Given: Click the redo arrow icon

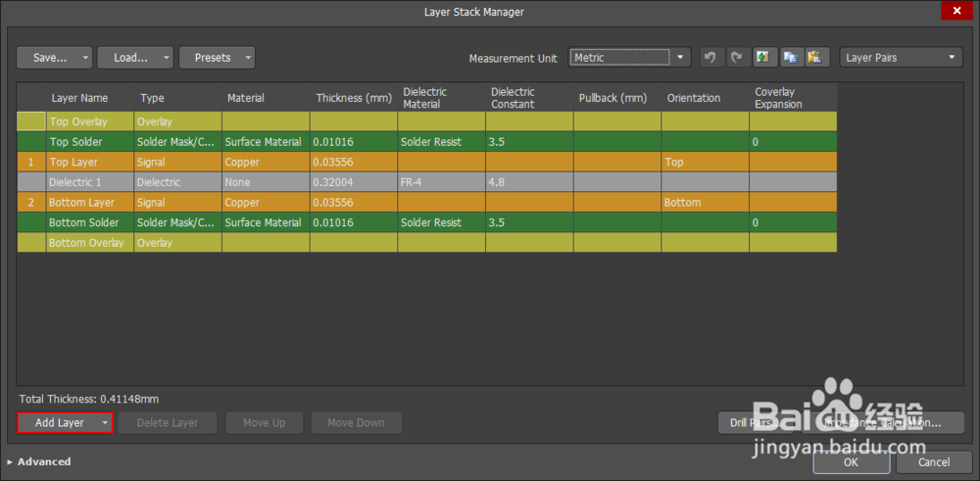Looking at the screenshot, I should pyautogui.click(x=736, y=58).
